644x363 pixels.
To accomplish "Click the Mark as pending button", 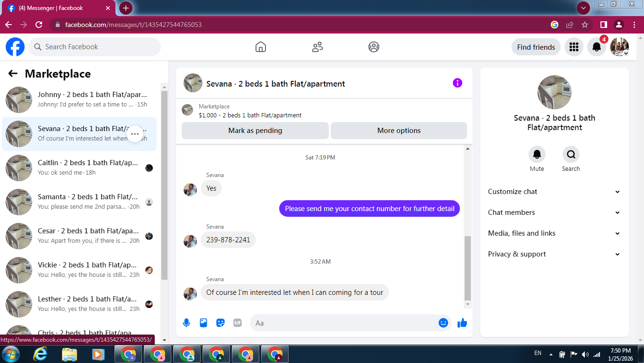I will (255, 131).
